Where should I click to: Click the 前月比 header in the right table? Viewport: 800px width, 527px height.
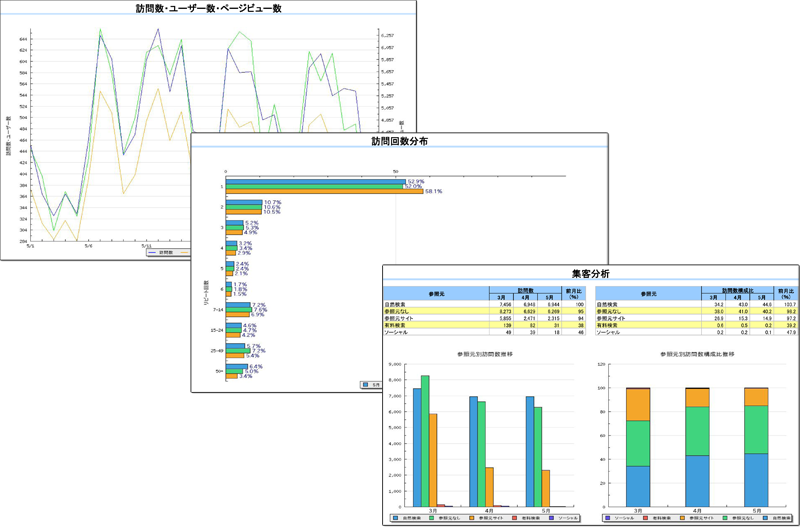784,293
